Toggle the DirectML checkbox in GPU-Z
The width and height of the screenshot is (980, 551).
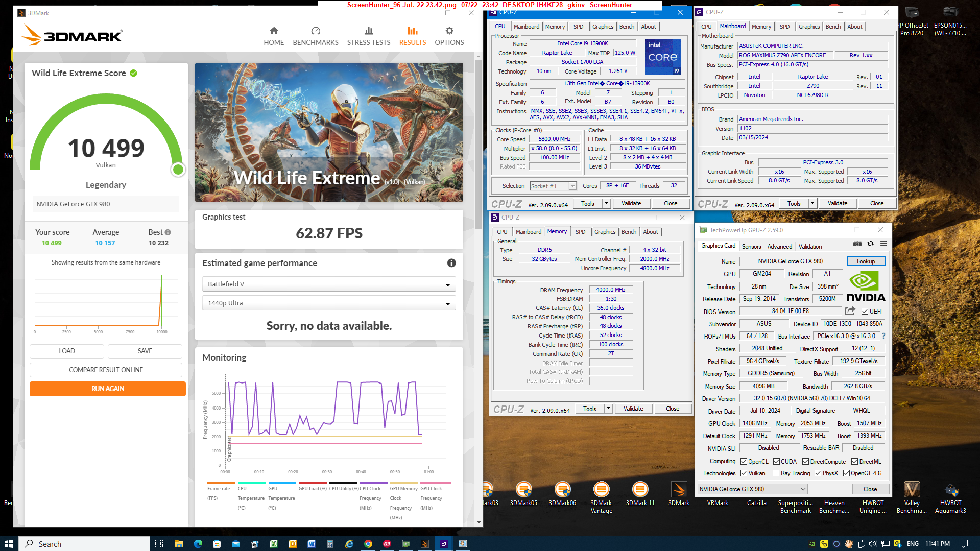point(854,462)
